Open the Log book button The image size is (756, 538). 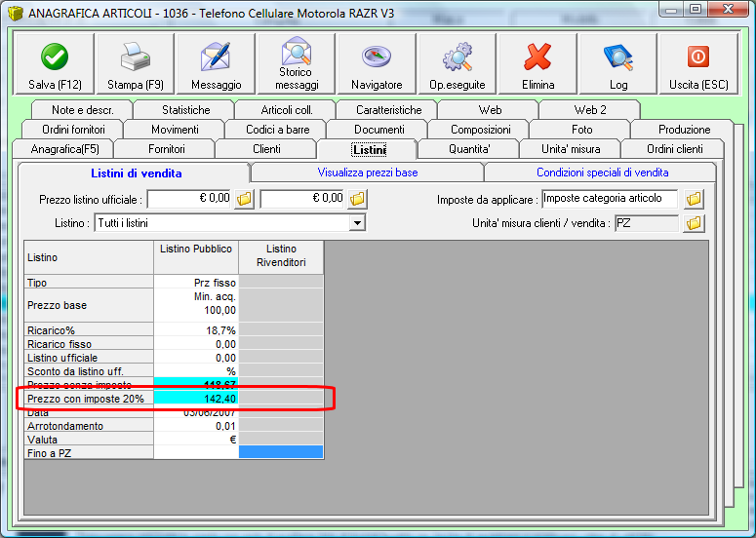click(618, 63)
